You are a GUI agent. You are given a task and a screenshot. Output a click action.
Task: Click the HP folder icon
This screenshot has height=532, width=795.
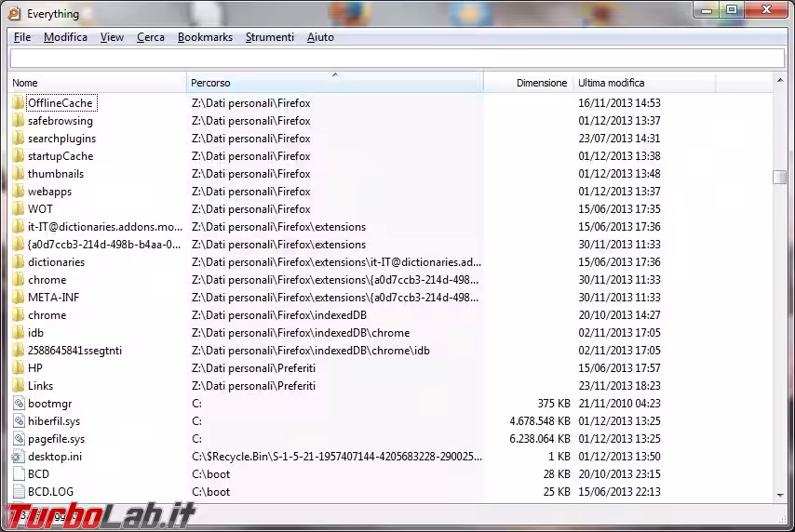(x=19, y=367)
